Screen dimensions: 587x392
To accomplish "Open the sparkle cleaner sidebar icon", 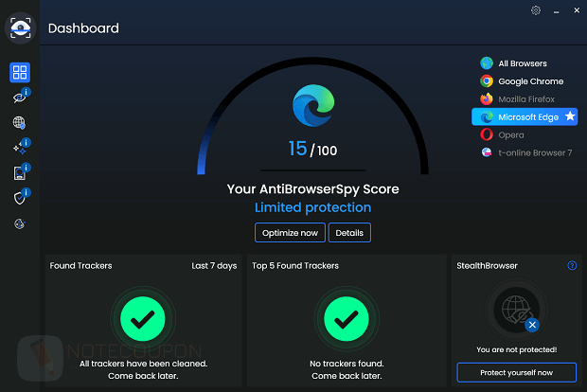I will [20, 149].
